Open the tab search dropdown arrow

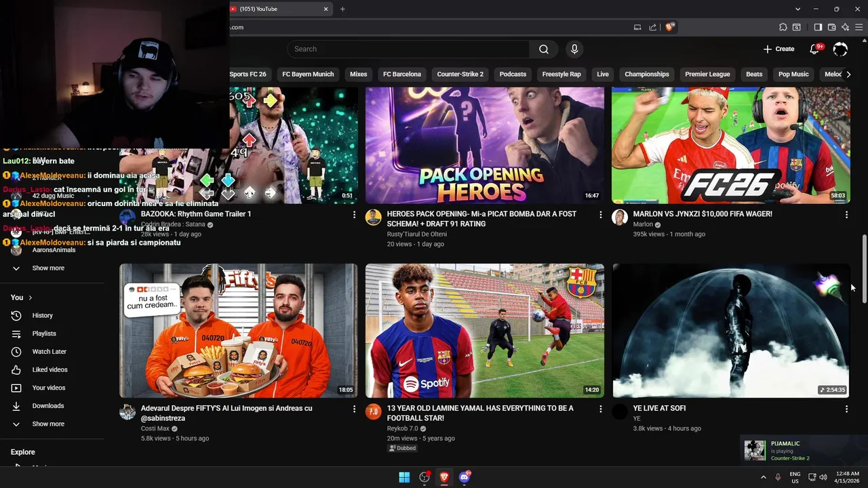(x=797, y=9)
